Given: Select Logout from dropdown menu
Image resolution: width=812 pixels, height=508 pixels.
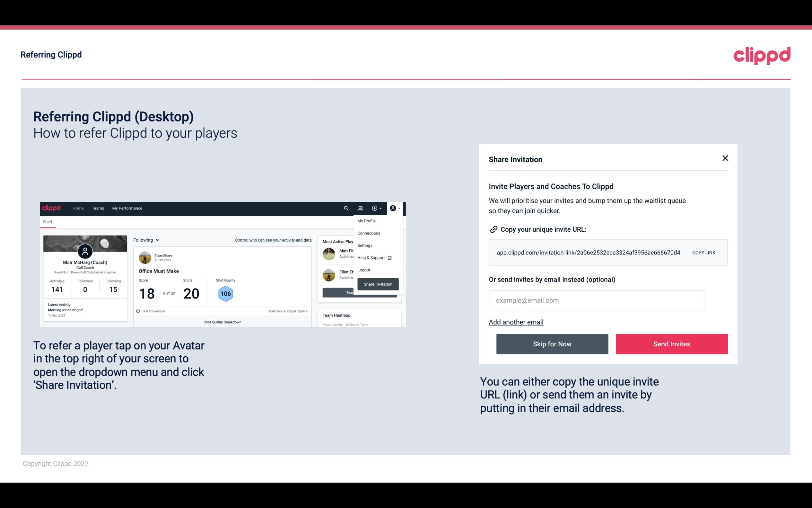Looking at the screenshot, I should pyautogui.click(x=363, y=270).
